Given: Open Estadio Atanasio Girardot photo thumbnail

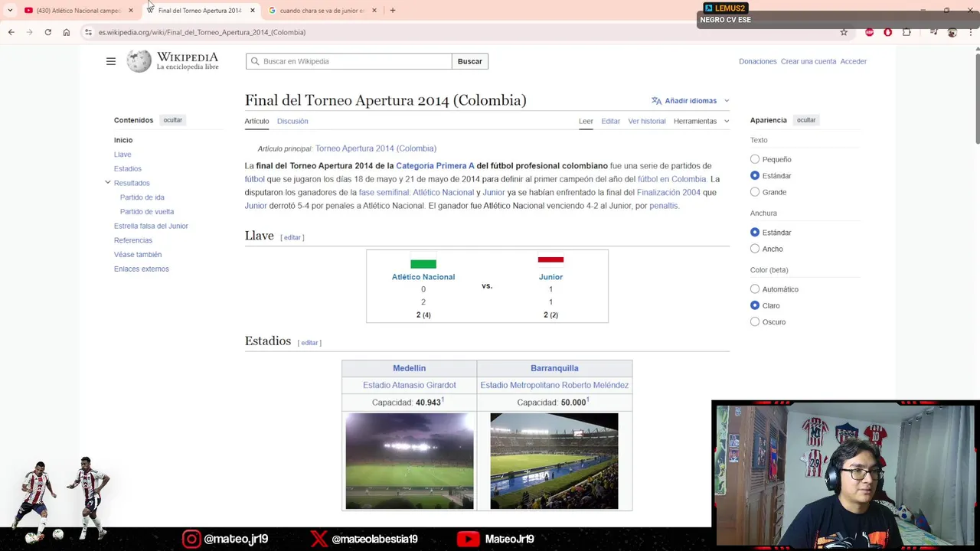Looking at the screenshot, I should (x=410, y=461).
